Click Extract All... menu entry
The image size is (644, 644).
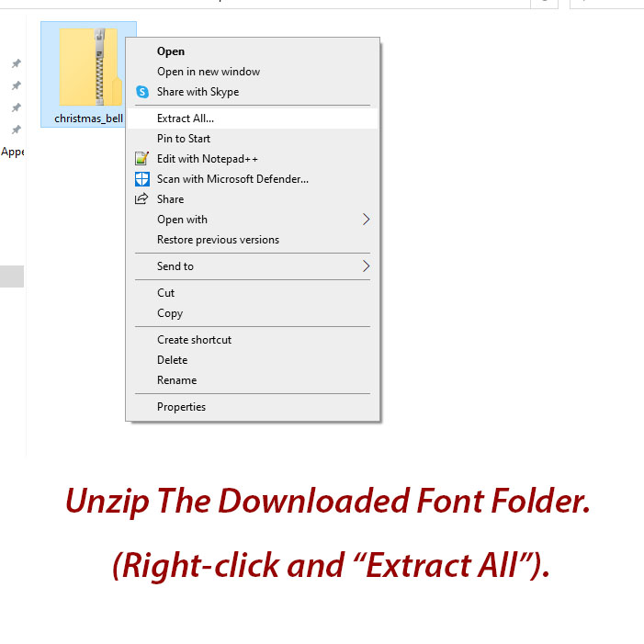click(x=253, y=119)
